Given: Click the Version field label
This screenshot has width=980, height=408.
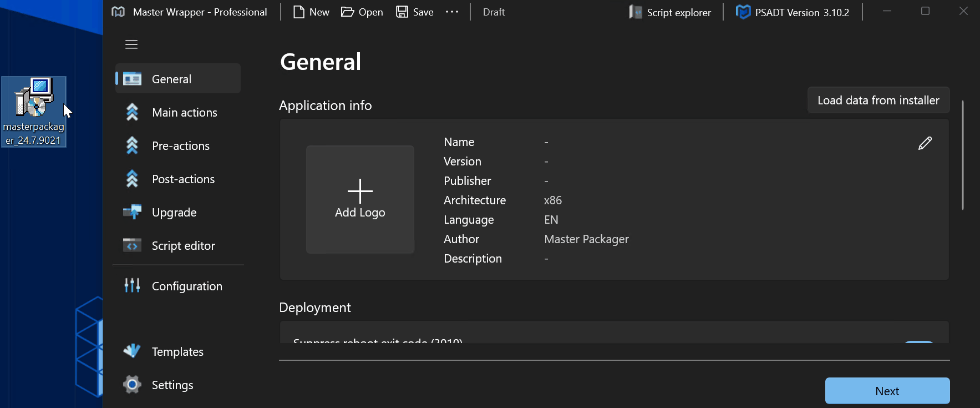Looking at the screenshot, I should pyautogui.click(x=463, y=162).
